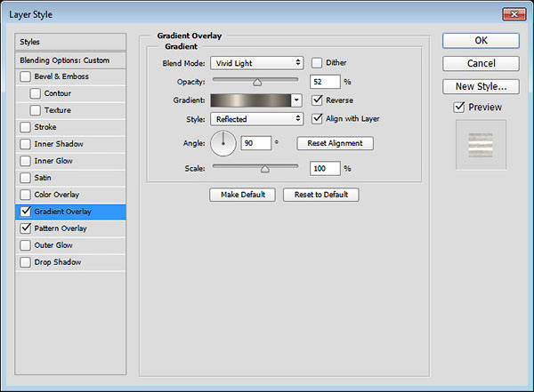Click the Make Default button
Viewport: 534px width, 392px height.
click(242, 195)
